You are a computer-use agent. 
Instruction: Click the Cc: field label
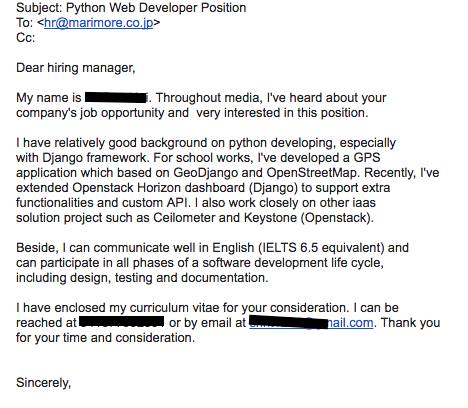pyautogui.click(x=25, y=37)
